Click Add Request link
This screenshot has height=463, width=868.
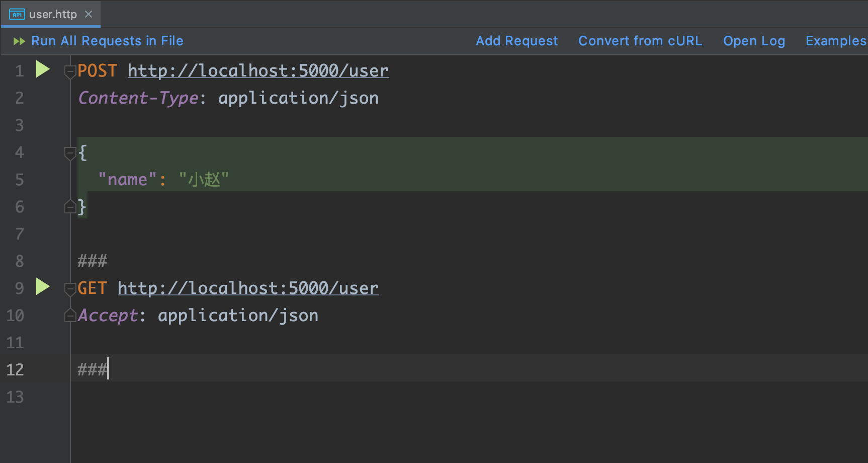click(516, 41)
